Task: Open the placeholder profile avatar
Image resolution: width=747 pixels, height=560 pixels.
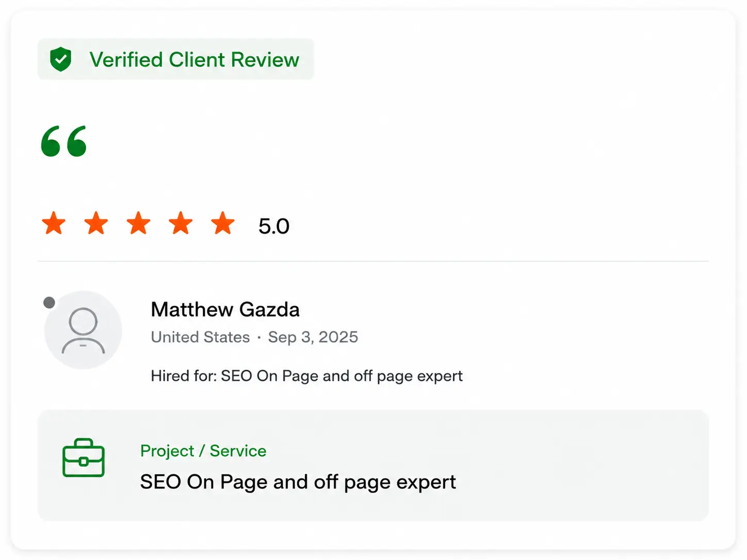Action: click(83, 330)
